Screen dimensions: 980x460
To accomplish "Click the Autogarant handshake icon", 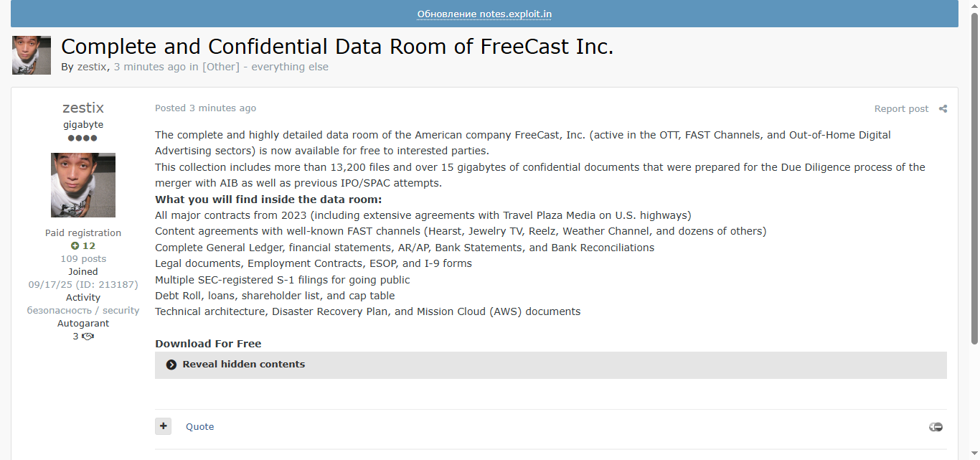I will pos(88,337).
